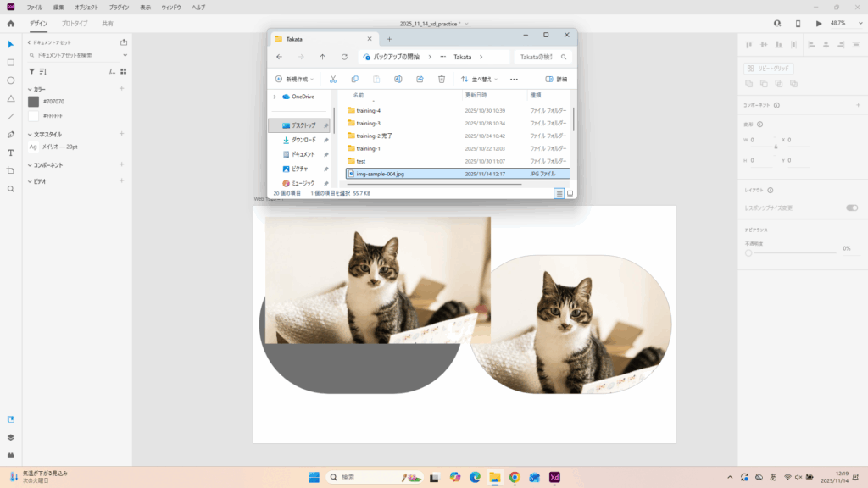Click the desktop preview play icon
The height and width of the screenshot is (488, 868).
(x=819, y=24)
